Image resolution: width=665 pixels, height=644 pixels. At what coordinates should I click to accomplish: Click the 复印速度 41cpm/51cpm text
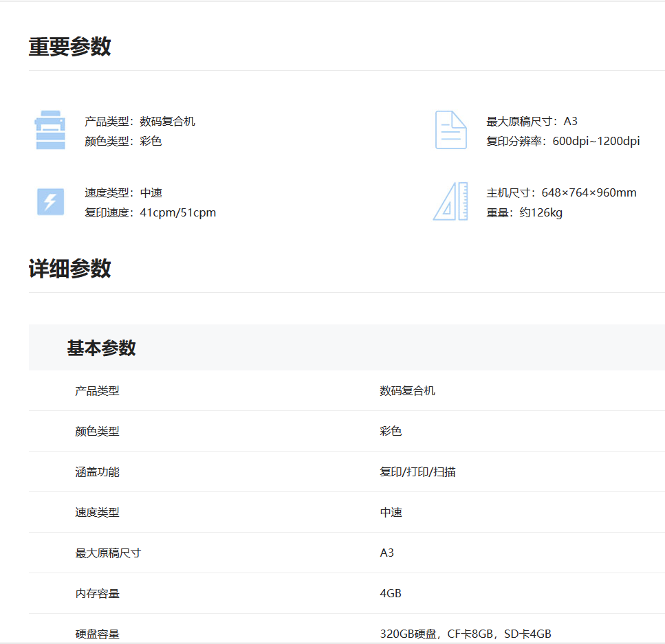(150, 213)
